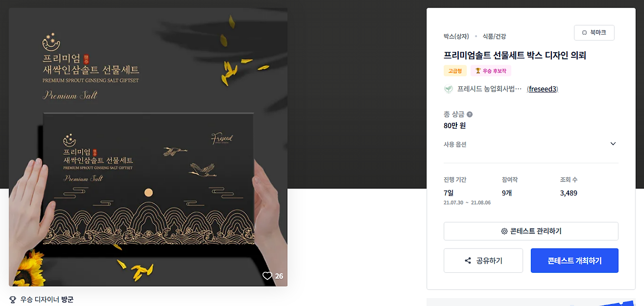Click the 콘테스트 개최하기 blue button
The width and height of the screenshot is (644, 306).
click(575, 261)
